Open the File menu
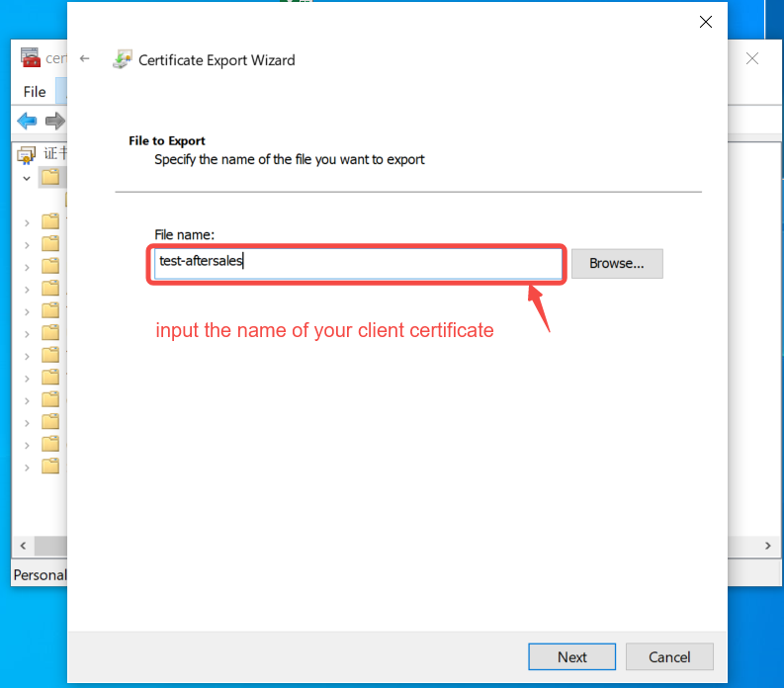The height and width of the screenshot is (688, 784). (x=35, y=92)
